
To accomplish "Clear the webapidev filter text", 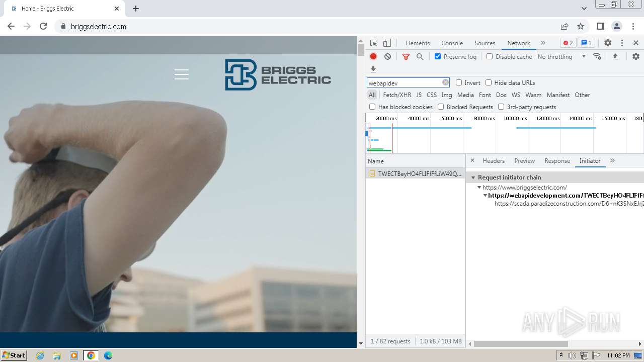I will (x=445, y=82).
